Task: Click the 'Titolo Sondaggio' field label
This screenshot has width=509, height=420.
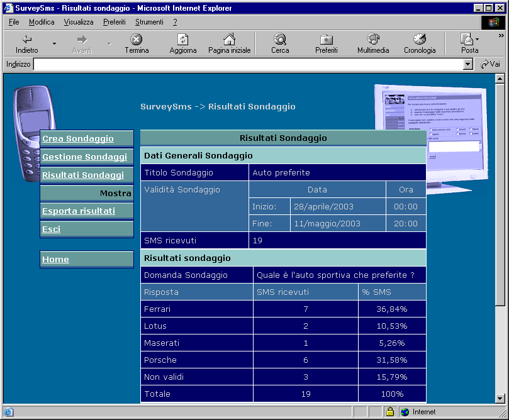Action: coord(179,172)
